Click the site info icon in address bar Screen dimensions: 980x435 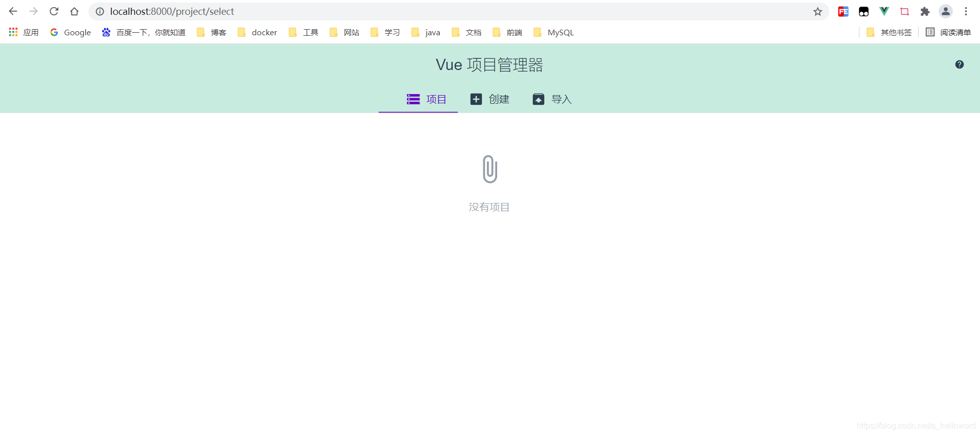click(x=100, y=11)
